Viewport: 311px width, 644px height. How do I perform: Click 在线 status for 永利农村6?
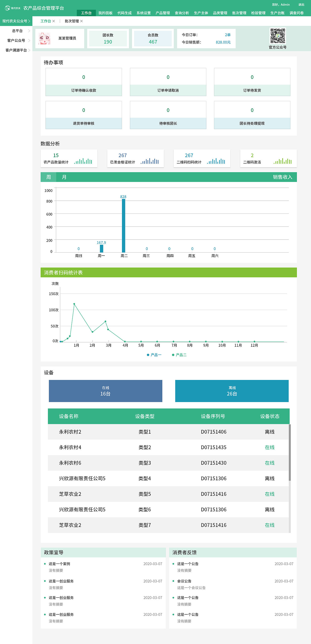(x=270, y=463)
